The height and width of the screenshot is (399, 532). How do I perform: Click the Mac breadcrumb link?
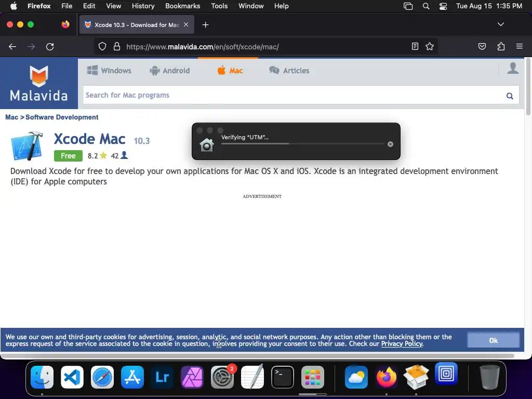(x=11, y=117)
